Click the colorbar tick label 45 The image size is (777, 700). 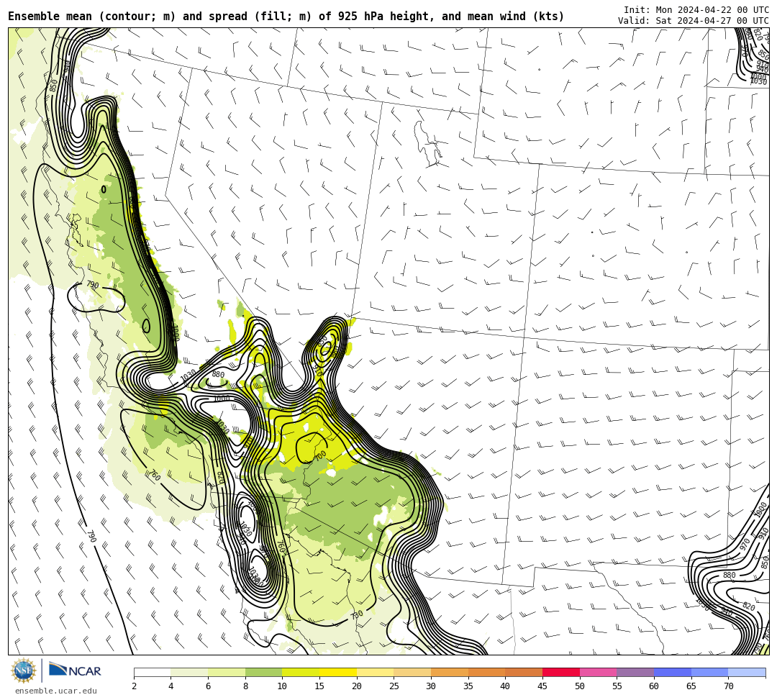542,686
